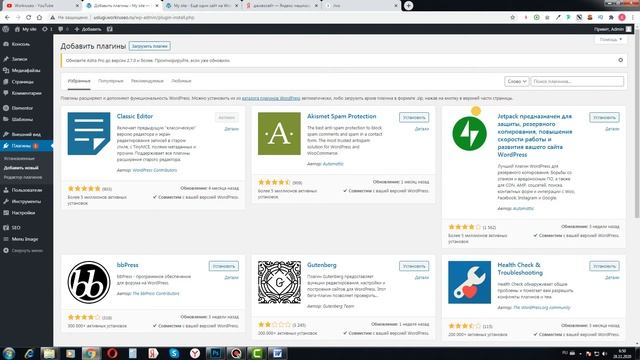The image size is (640, 360).
Task: Open Настройки settings menu
Action: pyautogui.click(x=23, y=213)
